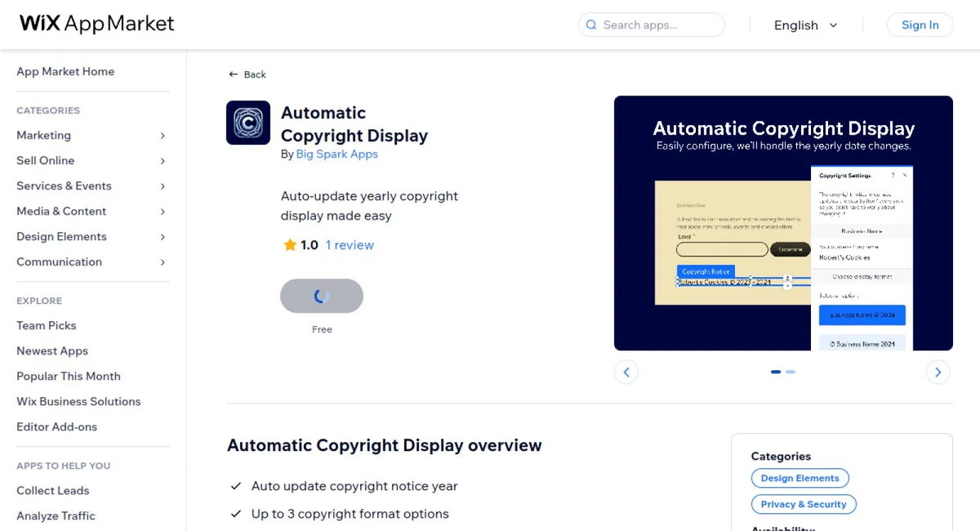Select the first carousel indicator dot
The width and height of the screenshot is (980, 531).
click(x=775, y=372)
